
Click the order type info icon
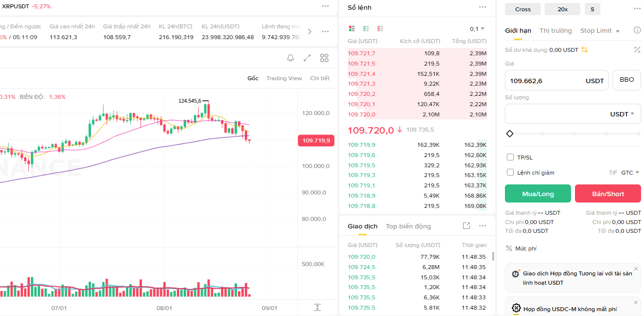[x=637, y=30]
